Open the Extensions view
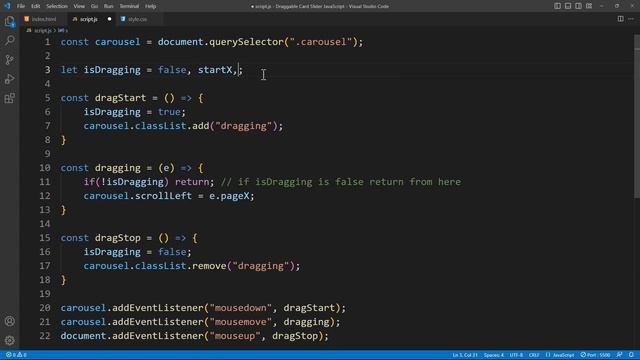This screenshot has width=640, height=360. point(9,98)
